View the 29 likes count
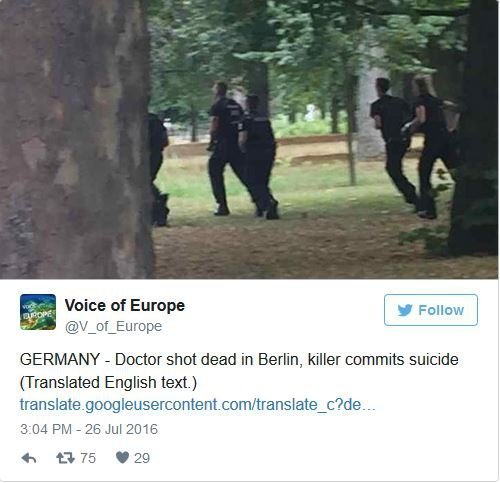The image size is (500, 483). (142, 458)
